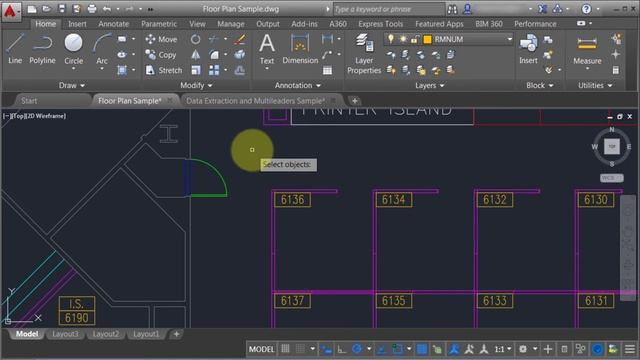
Task: Click the viewport controls [-][Top][2D Wireframe] label
Action: pyautogui.click(x=34, y=116)
